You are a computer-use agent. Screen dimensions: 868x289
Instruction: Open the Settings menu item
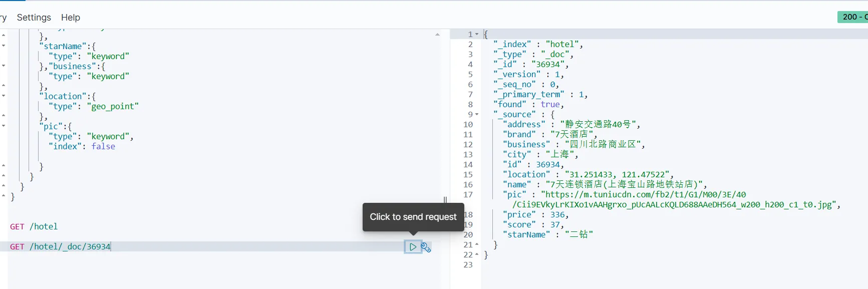(34, 18)
